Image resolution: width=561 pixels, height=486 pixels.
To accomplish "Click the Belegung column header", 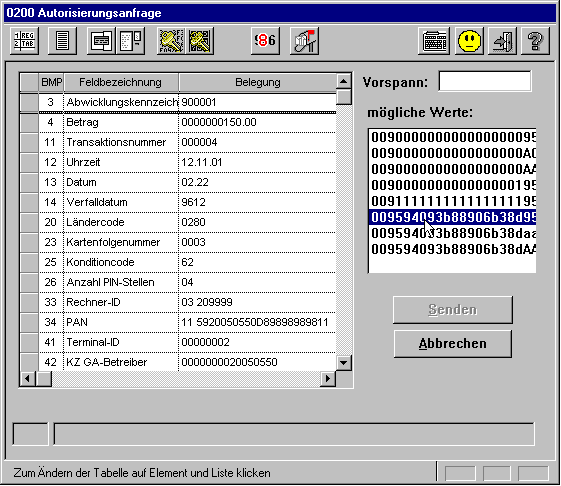I will [x=258, y=82].
